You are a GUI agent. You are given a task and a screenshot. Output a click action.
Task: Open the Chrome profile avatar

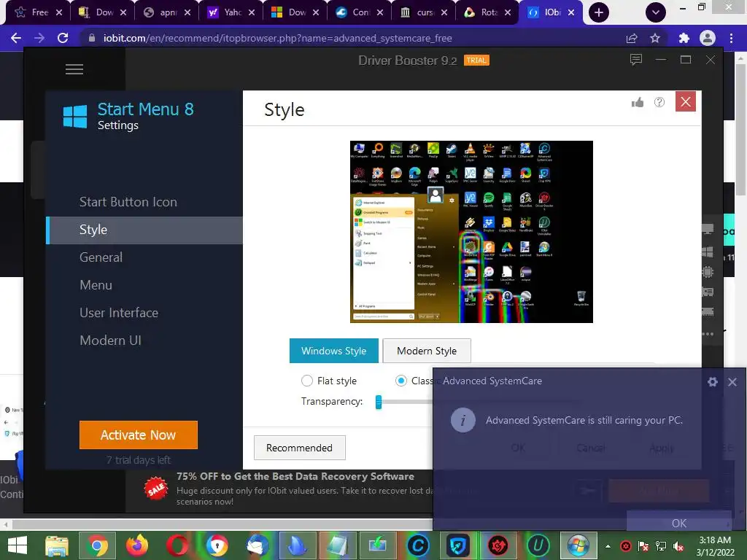(x=708, y=38)
